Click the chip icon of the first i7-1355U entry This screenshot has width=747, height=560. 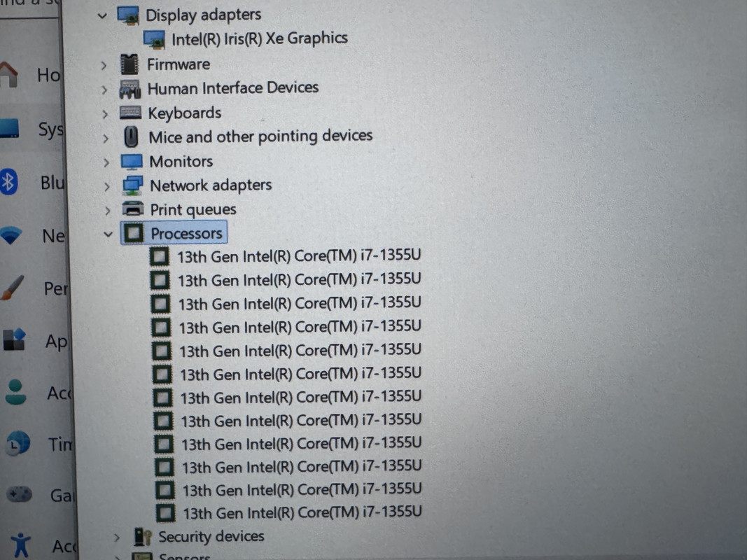click(x=159, y=257)
